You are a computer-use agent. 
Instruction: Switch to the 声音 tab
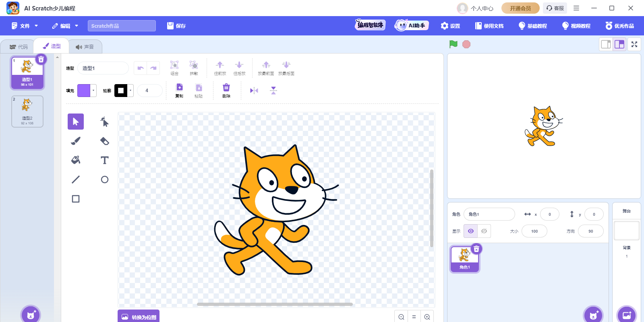pyautogui.click(x=85, y=47)
